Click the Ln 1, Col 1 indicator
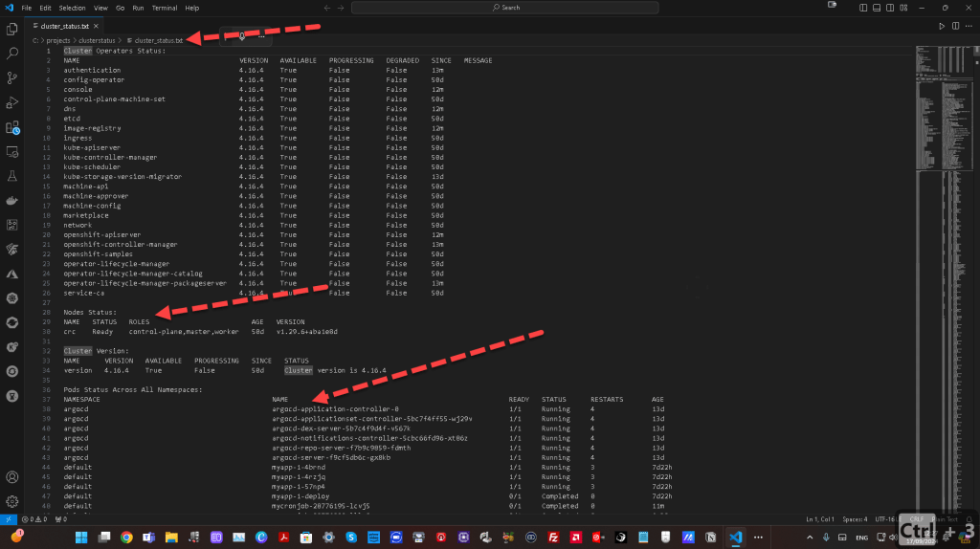 [819, 519]
